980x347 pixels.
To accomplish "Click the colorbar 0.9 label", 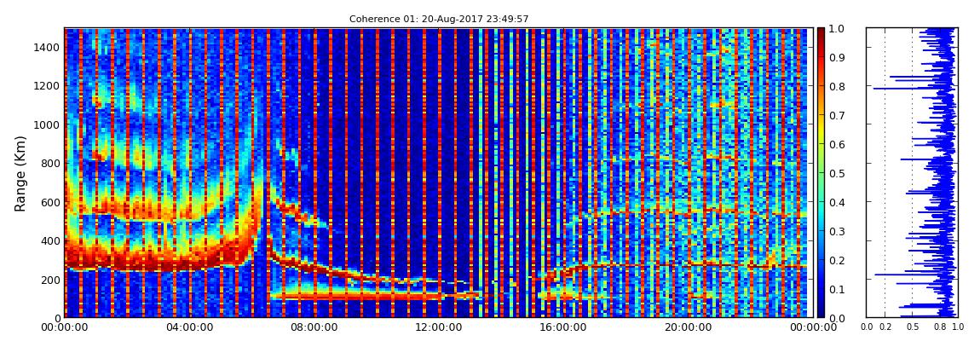I will (x=836, y=57).
